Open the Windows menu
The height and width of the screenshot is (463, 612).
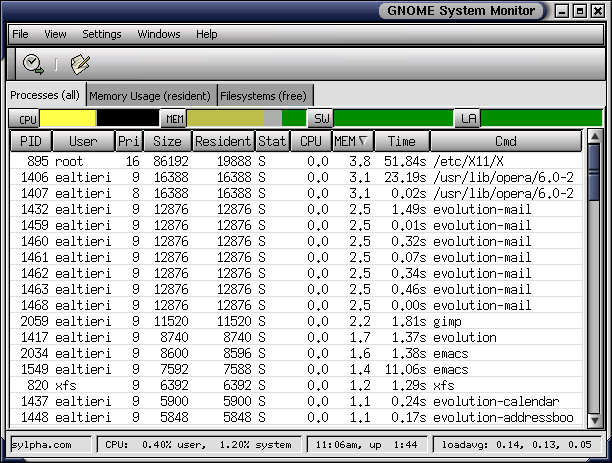click(159, 34)
